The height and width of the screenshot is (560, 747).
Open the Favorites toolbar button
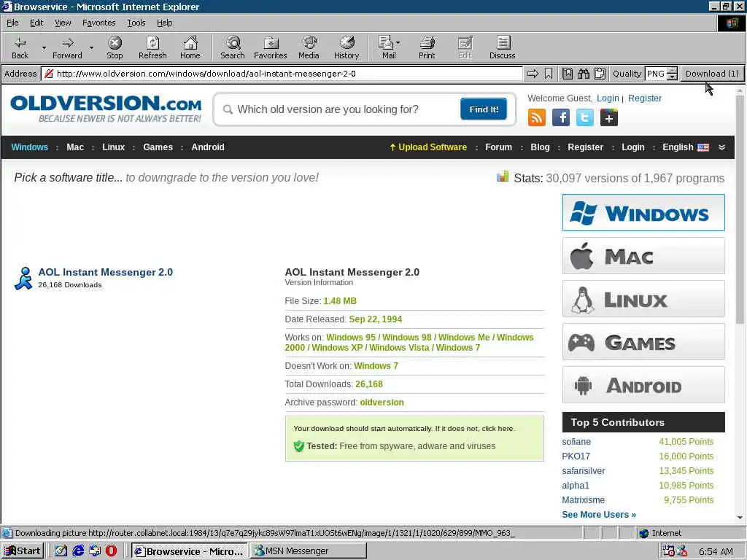(x=271, y=48)
